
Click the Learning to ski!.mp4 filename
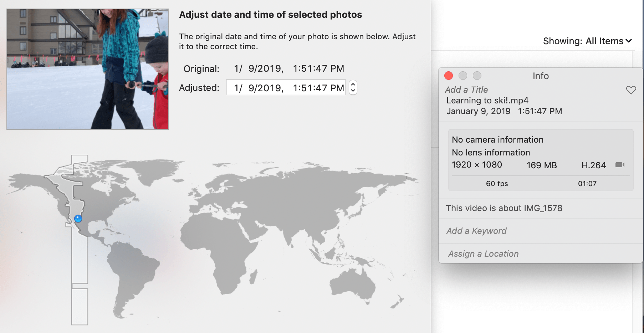[487, 101]
